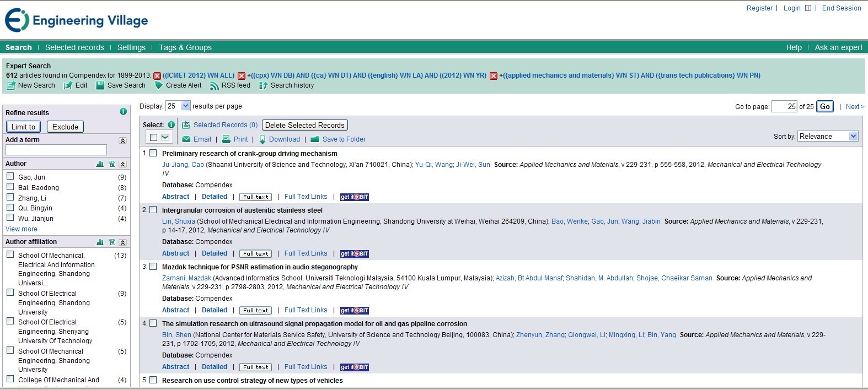Screen dimensions: 868x390
Task: Open the Search tab
Action: (19, 47)
